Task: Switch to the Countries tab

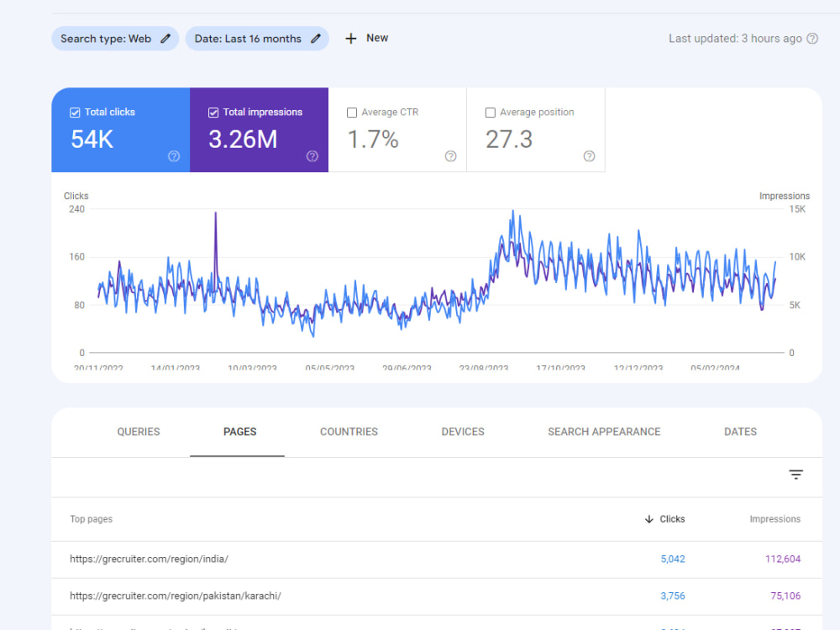Action: (349, 432)
